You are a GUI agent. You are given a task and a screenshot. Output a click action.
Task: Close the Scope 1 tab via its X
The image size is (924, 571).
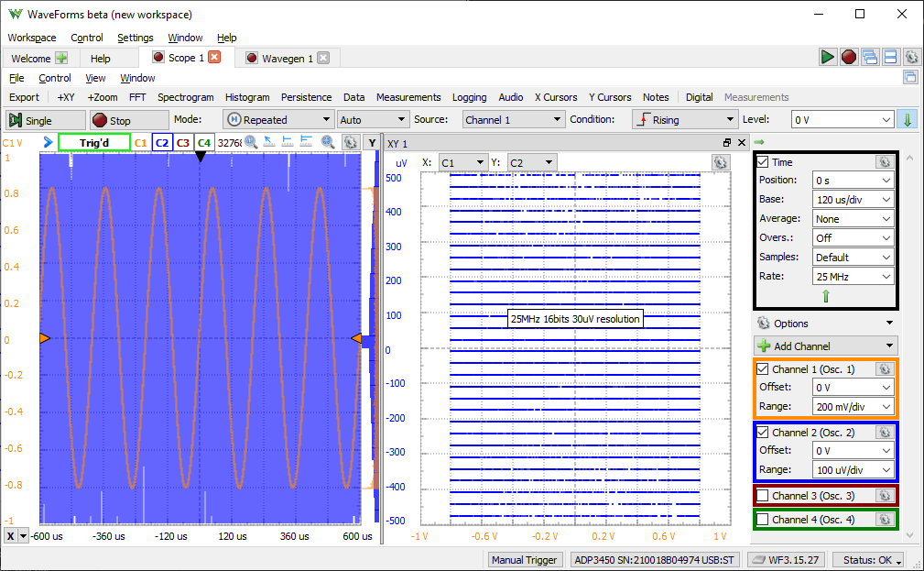point(215,57)
